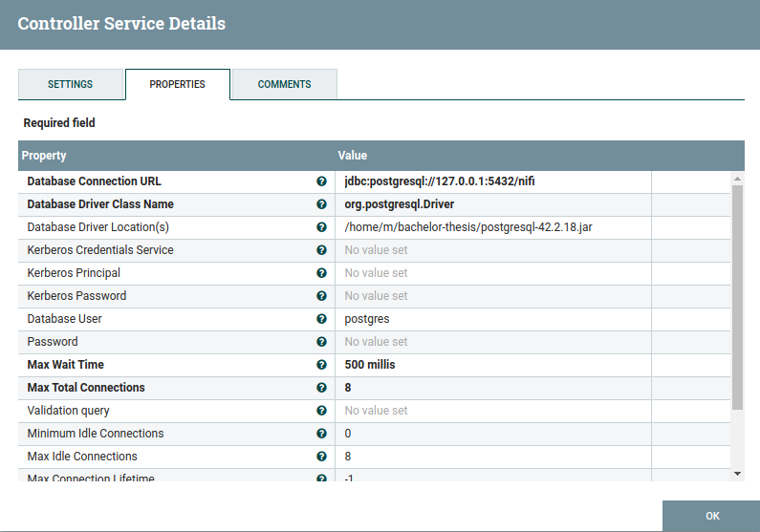Click the 'Database Driver Location(s)' property name
760x532 pixels.
(98, 227)
